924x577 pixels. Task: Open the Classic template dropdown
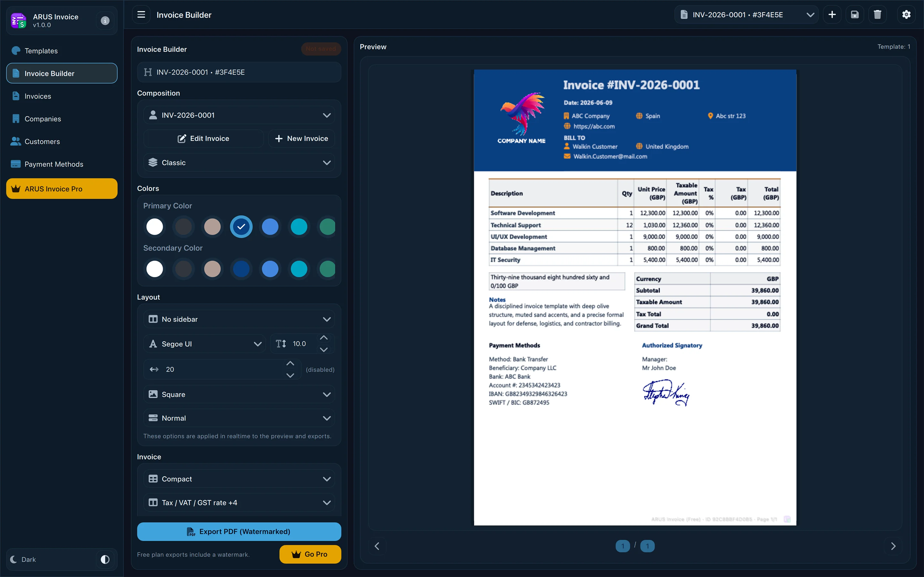click(x=239, y=162)
